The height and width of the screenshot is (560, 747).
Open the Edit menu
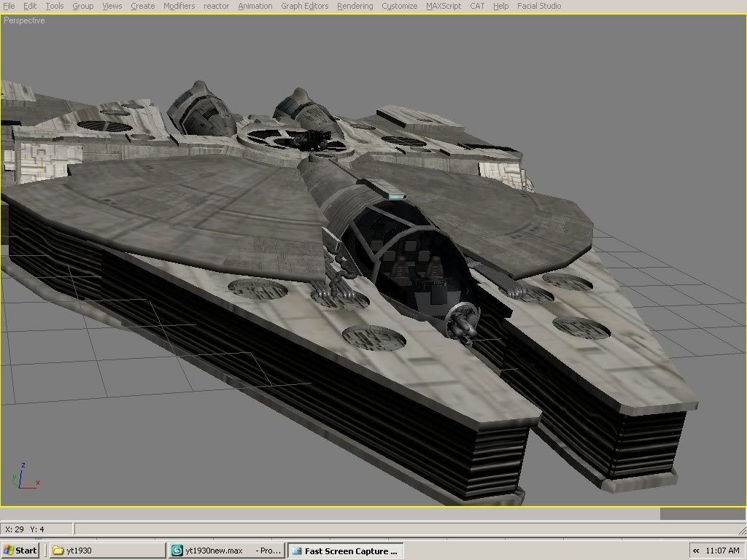[x=29, y=6]
